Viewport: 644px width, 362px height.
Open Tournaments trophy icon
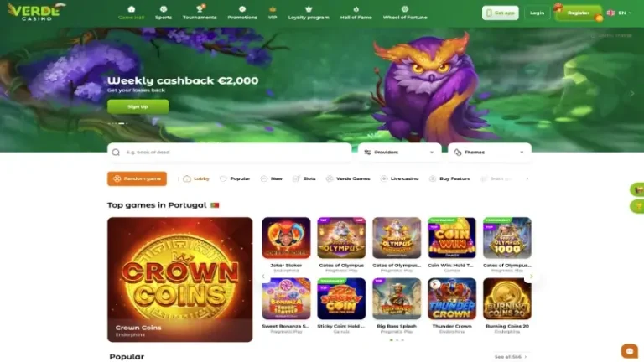coord(200,9)
